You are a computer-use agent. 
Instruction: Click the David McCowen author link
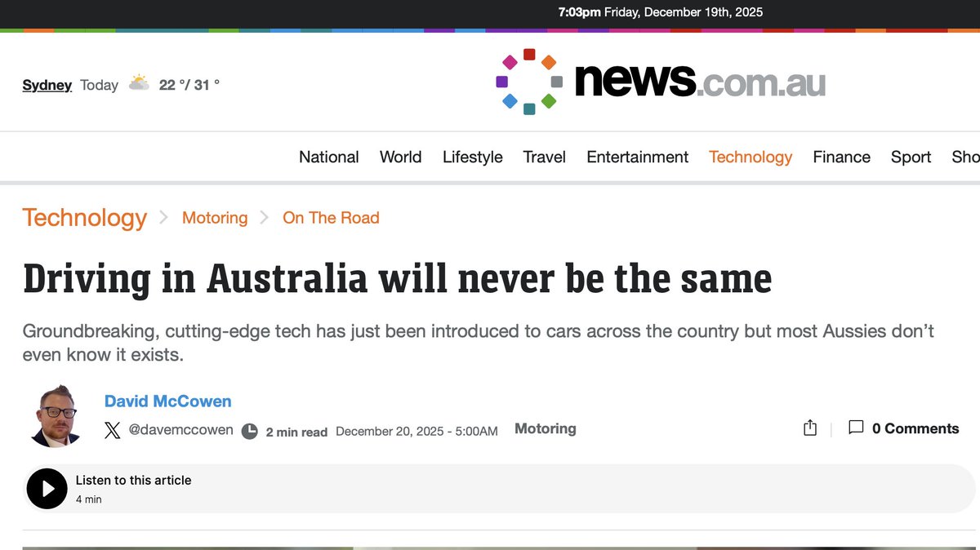pos(167,401)
